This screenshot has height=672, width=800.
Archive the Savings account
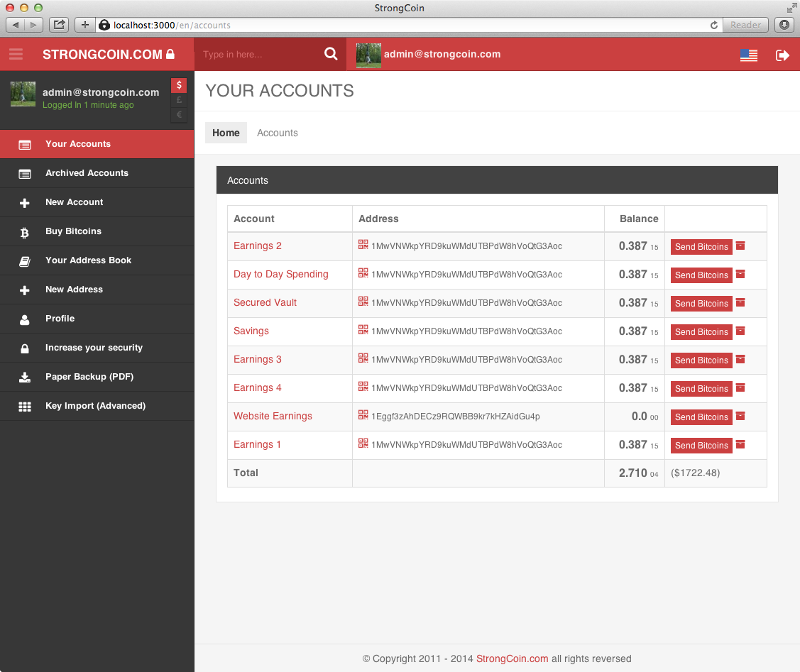pos(740,331)
